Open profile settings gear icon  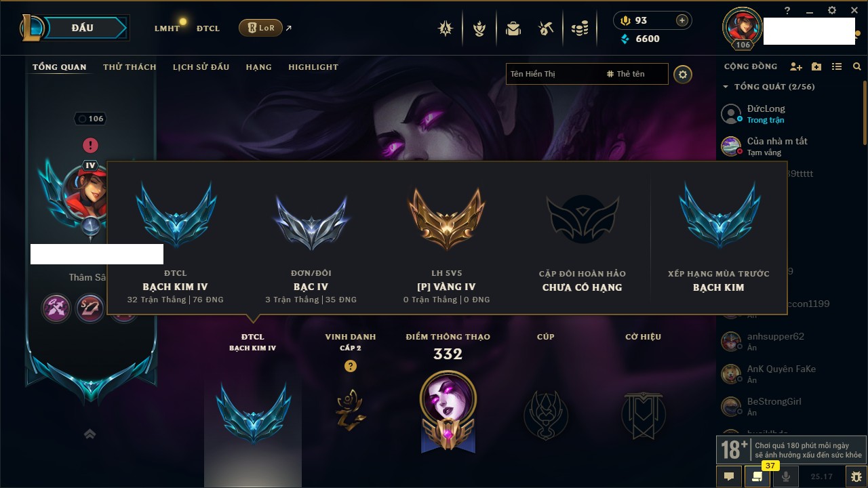pyautogui.click(x=683, y=74)
